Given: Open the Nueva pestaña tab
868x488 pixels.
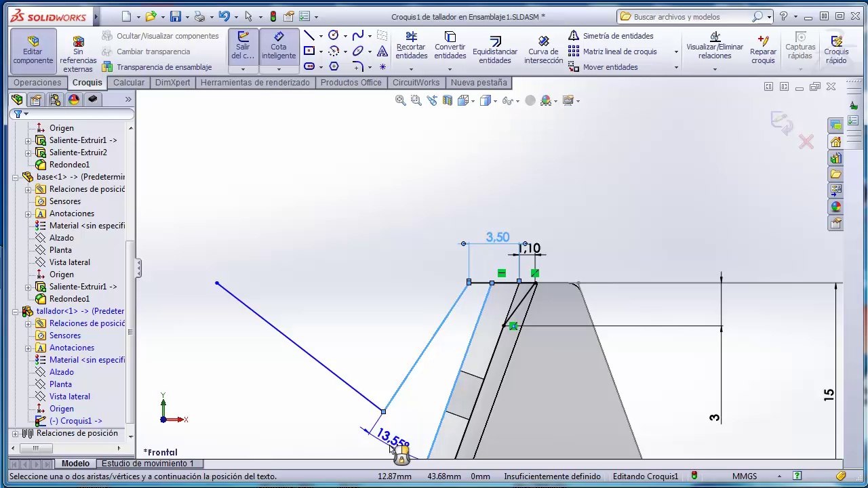Looking at the screenshot, I should (x=479, y=83).
